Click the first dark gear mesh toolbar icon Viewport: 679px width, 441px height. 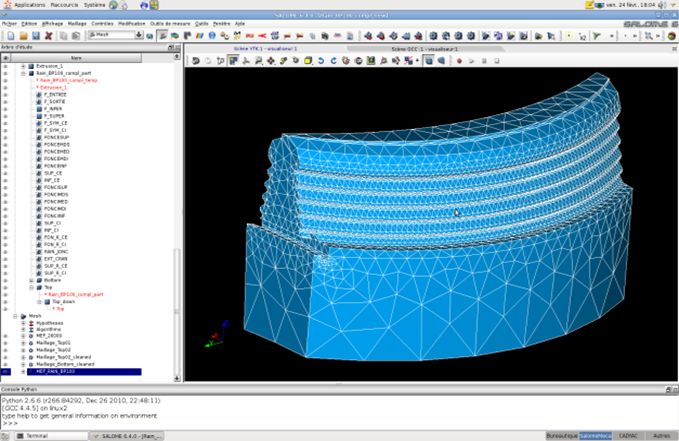pyautogui.click(x=433, y=36)
